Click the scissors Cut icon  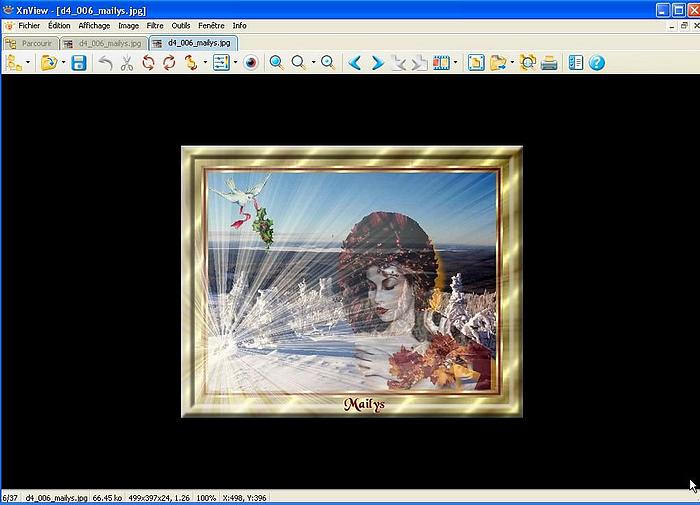127,63
